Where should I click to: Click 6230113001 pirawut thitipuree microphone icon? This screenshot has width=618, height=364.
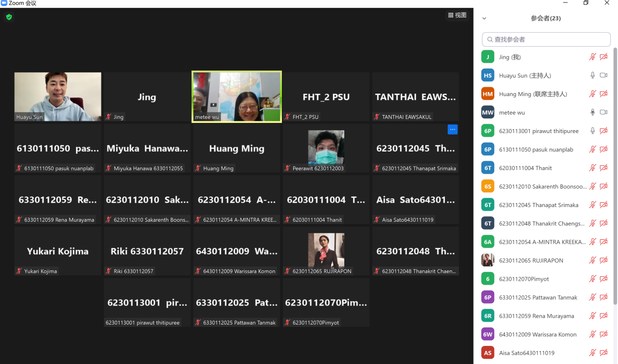point(593,131)
